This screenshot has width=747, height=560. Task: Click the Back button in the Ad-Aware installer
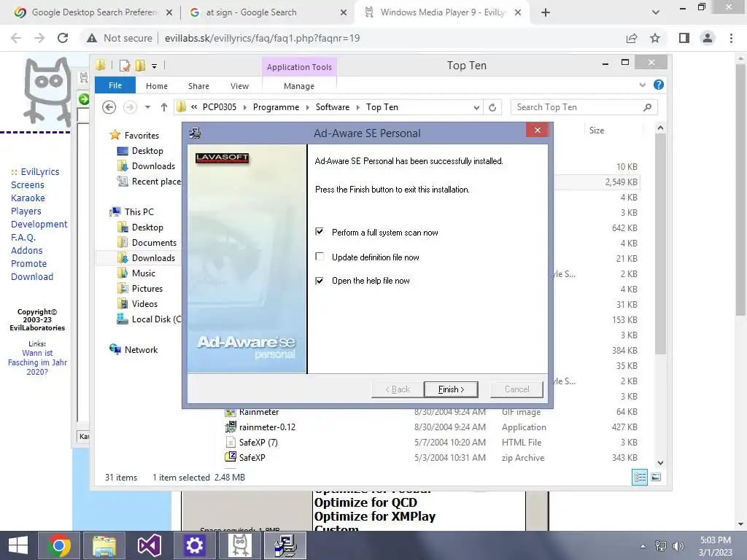tap(398, 389)
